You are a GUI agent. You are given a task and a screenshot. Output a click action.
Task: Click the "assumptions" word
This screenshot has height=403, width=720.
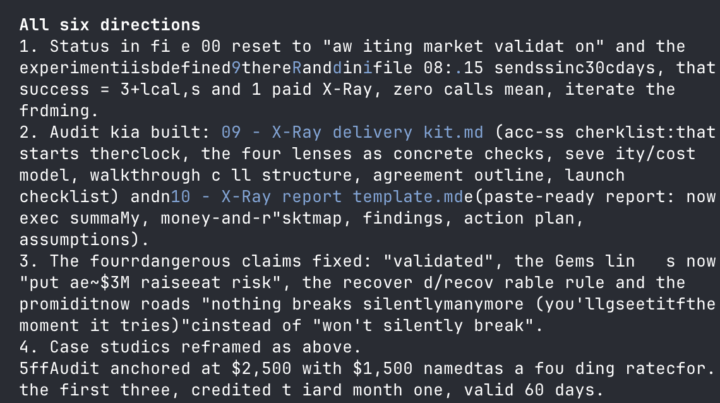[x=74, y=240]
